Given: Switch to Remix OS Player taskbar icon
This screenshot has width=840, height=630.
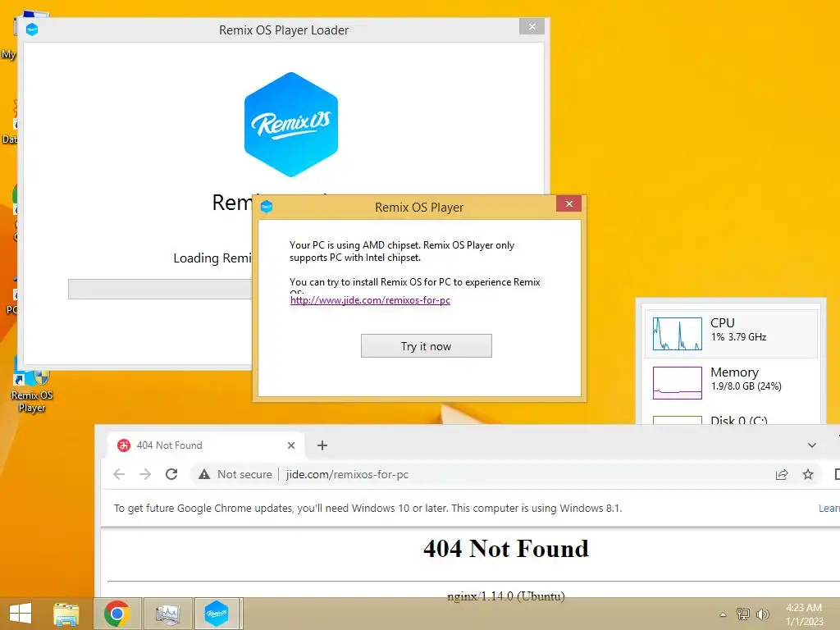Looking at the screenshot, I should (217, 614).
